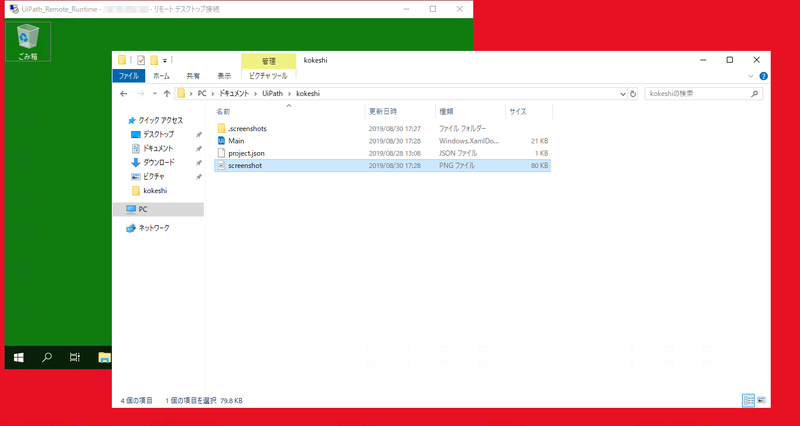The width and height of the screenshot is (800, 426).
Task: Select クイック アクセス in navigation pane
Action: 160,120
